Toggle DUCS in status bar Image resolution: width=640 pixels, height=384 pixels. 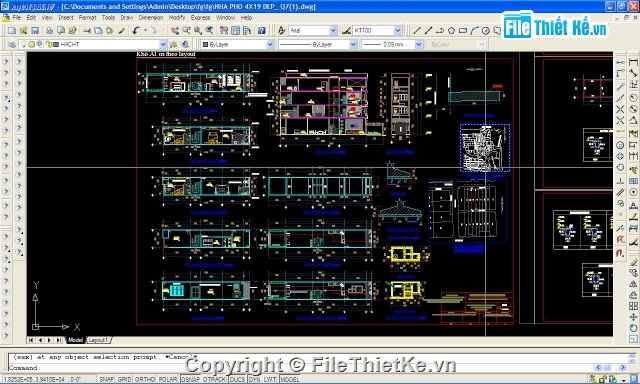tap(237, 380)
